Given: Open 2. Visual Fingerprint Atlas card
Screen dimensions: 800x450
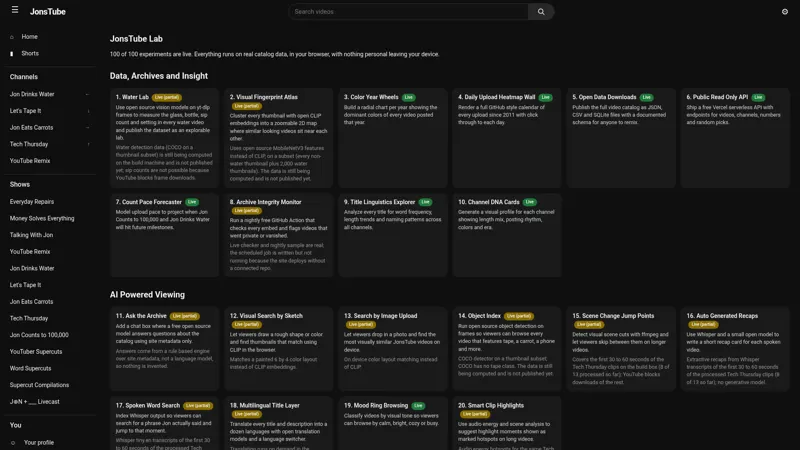Looking at the screenshot, I should click(279, 138).
